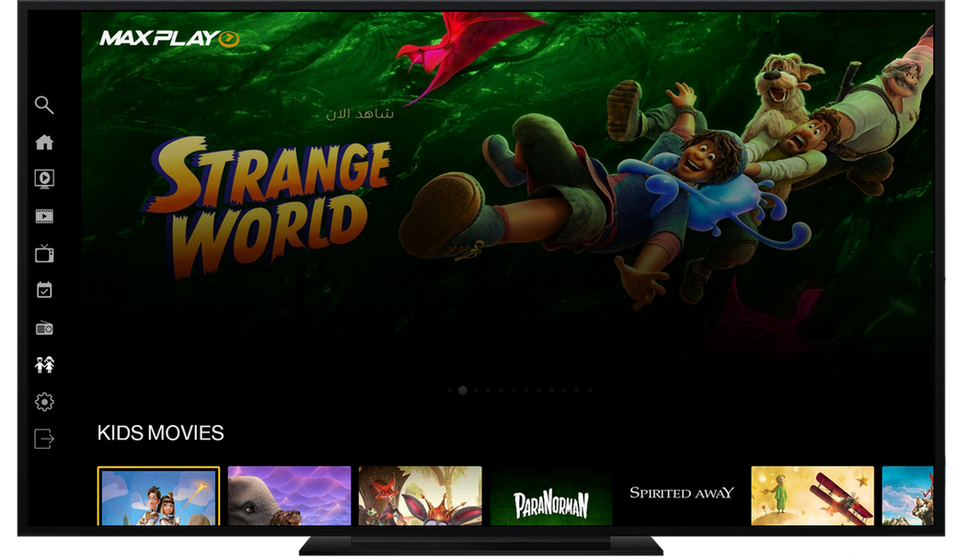Open the Spirited Away movie thumbnail

point(682,496)
